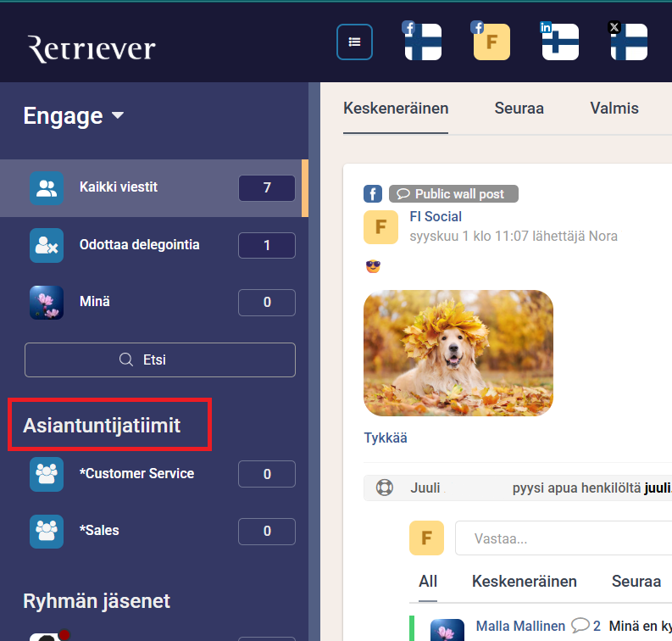Open the FI Social profile link

click(x=436, y=216)
